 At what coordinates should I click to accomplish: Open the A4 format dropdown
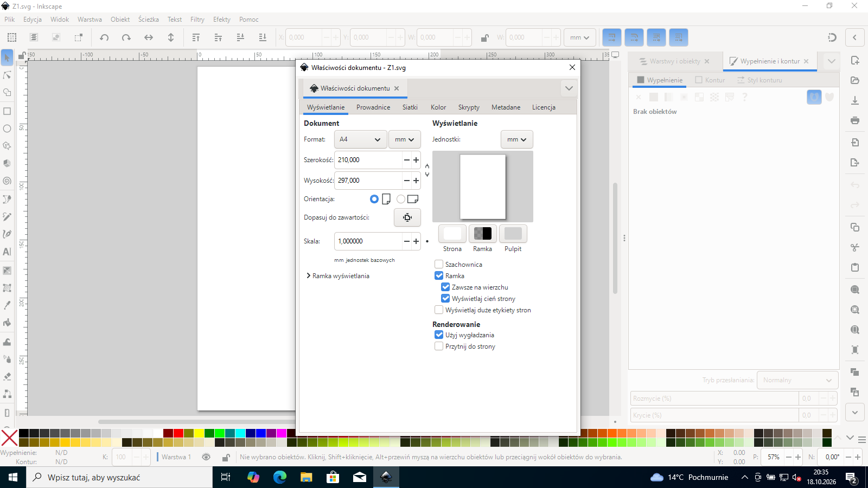(360, 139)
